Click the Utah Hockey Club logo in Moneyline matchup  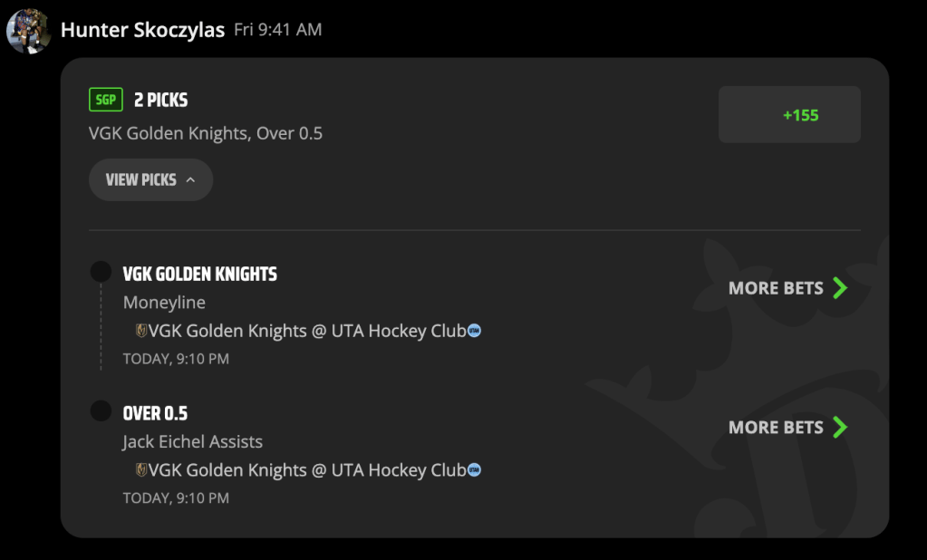click(x=474, y=331)
